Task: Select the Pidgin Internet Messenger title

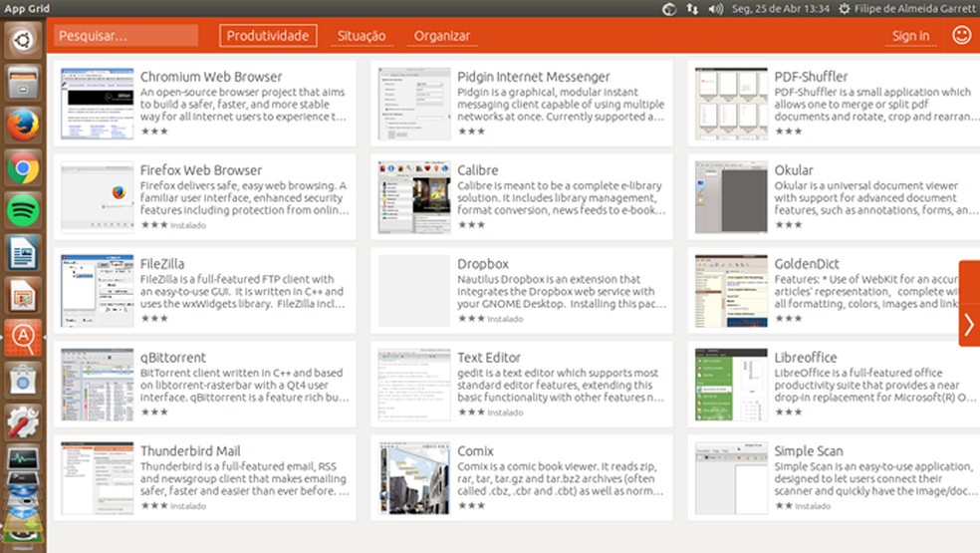Action: (x=534, y=77)
